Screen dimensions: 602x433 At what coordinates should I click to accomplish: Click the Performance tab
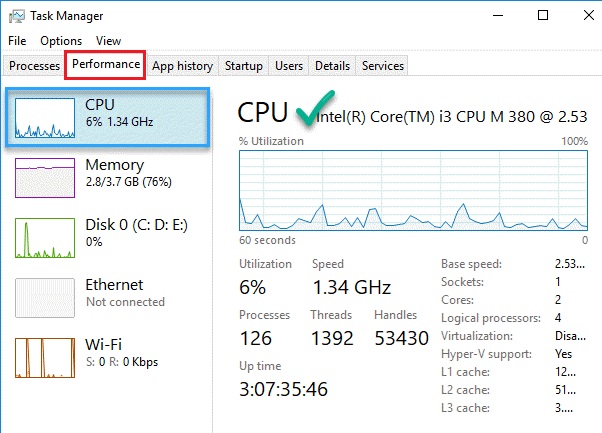(x=107, y=66)
